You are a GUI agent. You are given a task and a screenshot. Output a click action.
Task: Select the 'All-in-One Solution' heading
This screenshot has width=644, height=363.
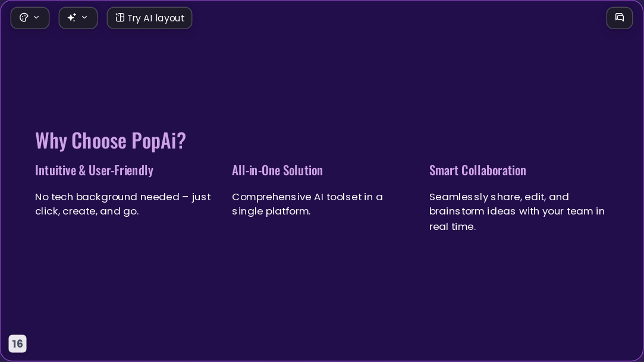click(277, 171)
